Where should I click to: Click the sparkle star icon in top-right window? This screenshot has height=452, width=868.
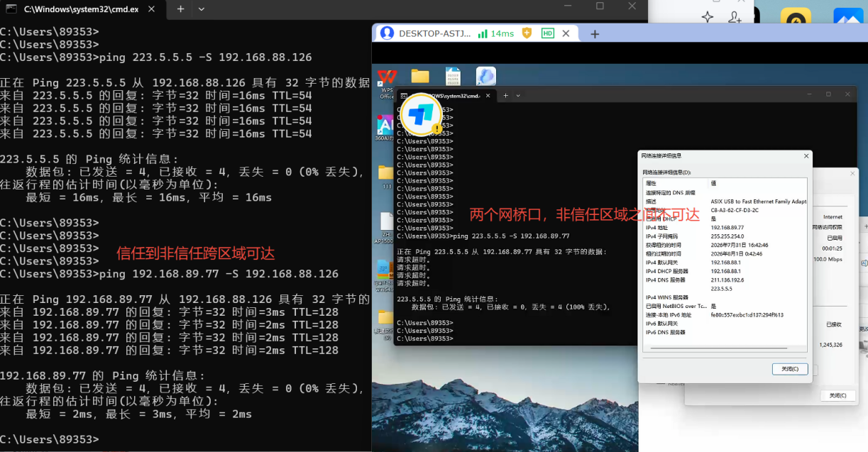(707, 18)
